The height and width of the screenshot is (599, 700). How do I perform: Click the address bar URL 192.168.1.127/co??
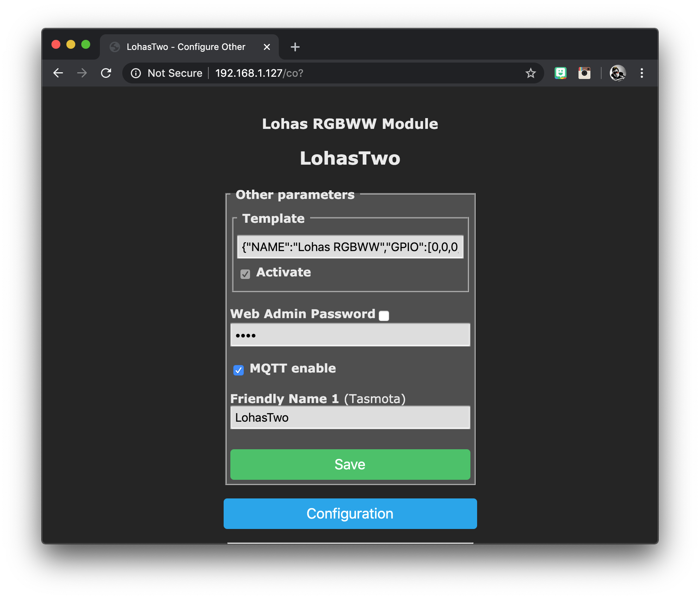tap(259, 73)
